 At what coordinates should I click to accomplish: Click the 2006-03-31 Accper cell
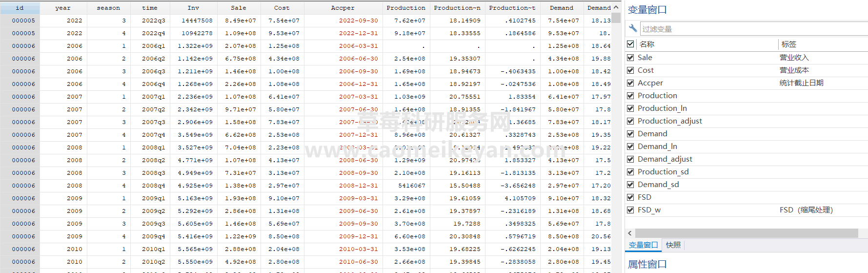[358, 46]
